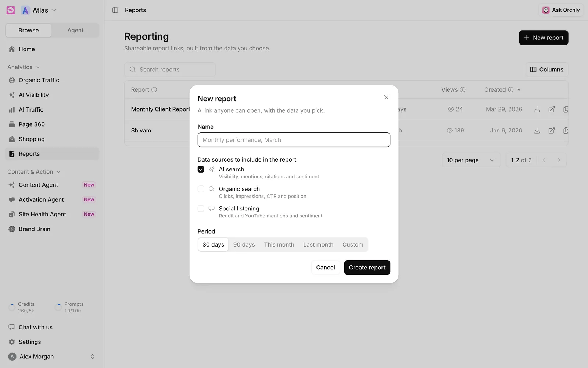
Task: Open the Atlas workspace dropdown
Action: coord(39,10)
